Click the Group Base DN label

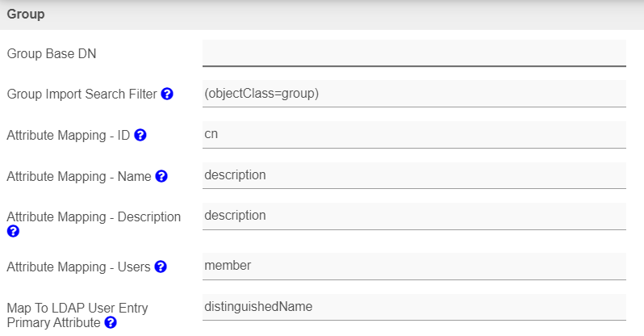(52, 54)
